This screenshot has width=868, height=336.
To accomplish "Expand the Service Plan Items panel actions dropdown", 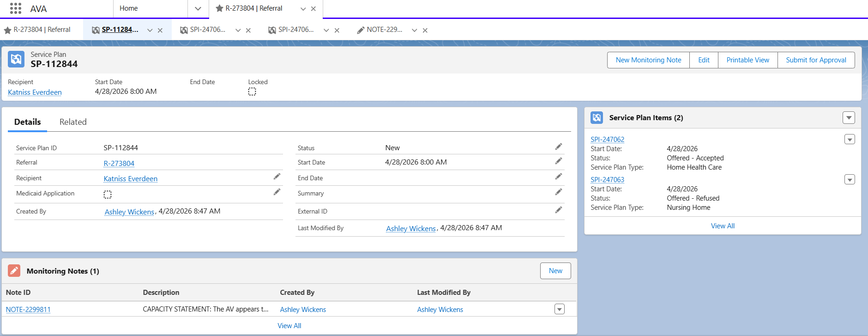I will (x=849, y=118).
